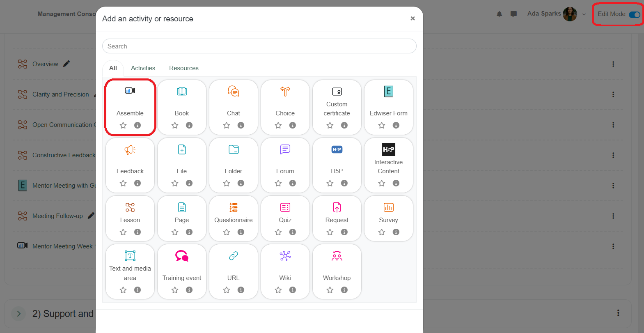Star the Book resource

pyautogui.click(x=175, y=125)
